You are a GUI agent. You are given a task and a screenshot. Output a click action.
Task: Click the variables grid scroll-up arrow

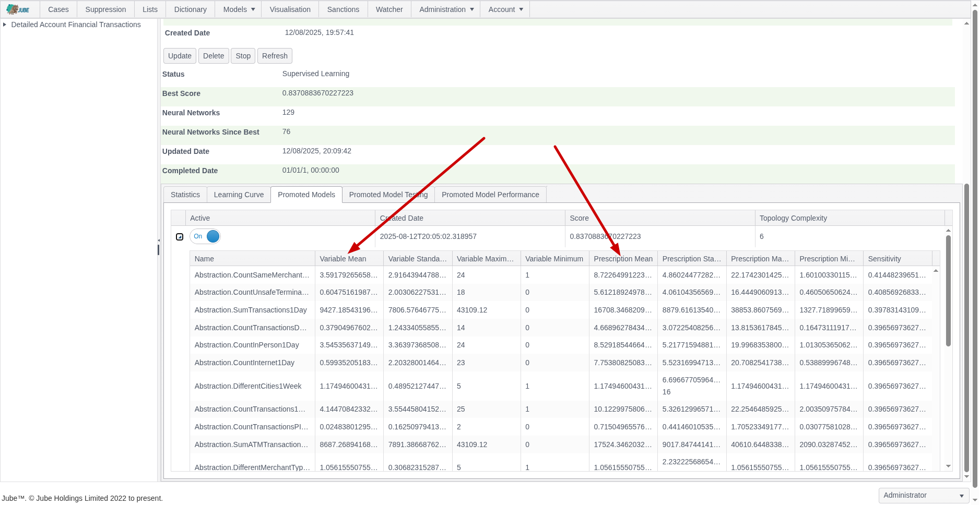[x=936, y=271]
